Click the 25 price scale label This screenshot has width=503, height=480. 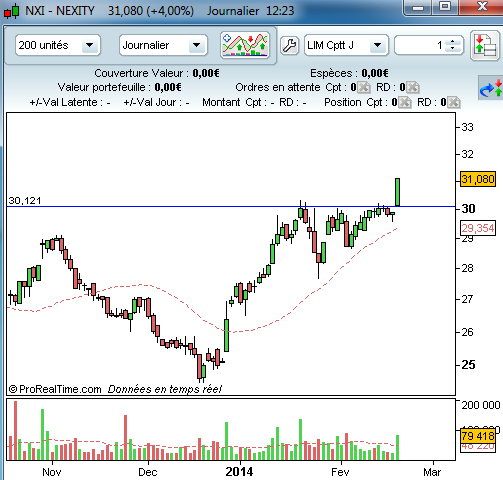468,365
